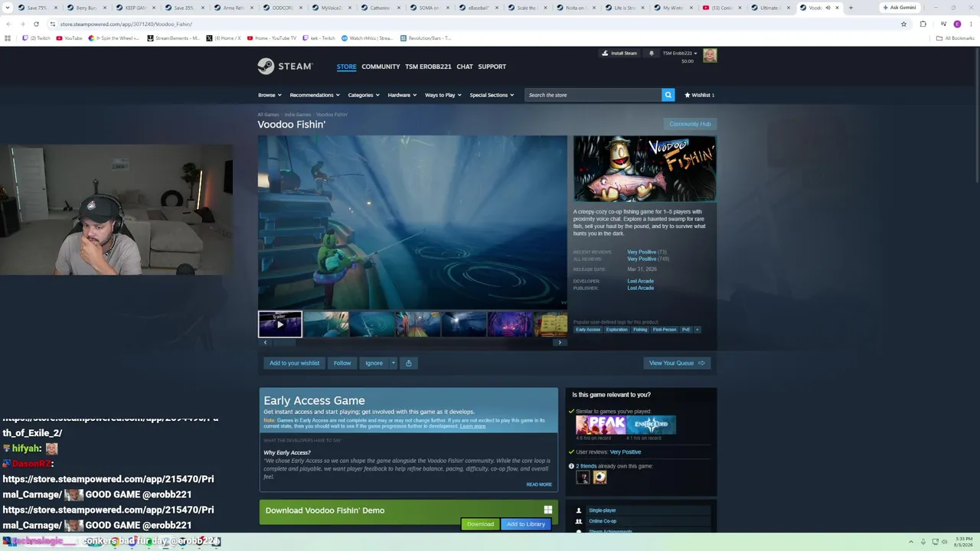Viewport: 980px width, 551px height.
Task: Open the SUPPORT menu item
Action: [492, 67]
